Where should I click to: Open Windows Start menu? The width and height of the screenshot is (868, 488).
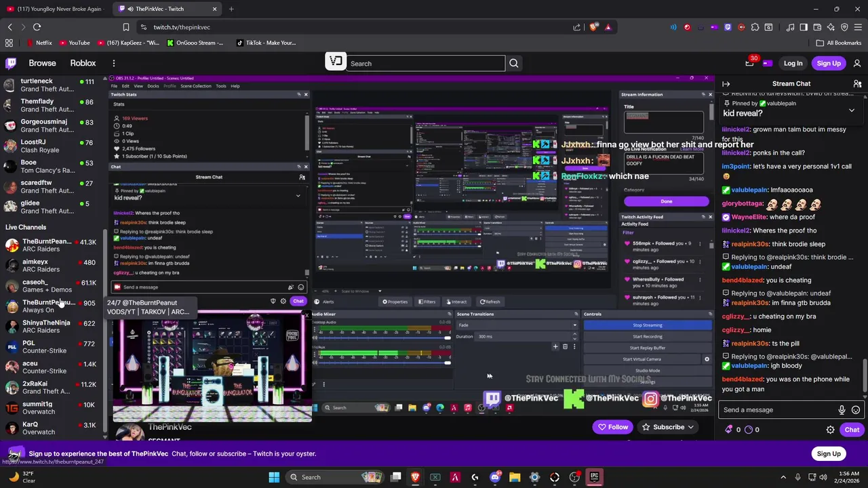coord(274,477)
